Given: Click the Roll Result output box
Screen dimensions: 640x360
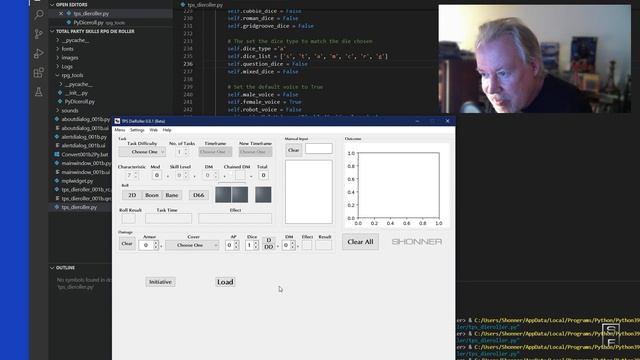Looking at the screenshot, I should 128,218.
